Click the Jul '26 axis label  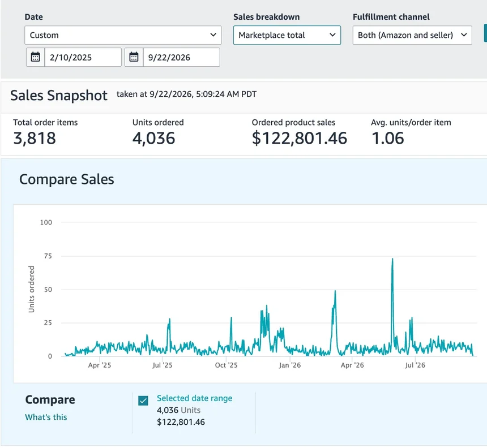point(415,365)
